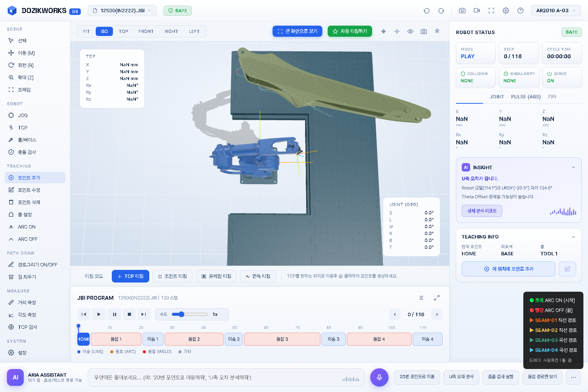This screenshot has height=392, width=588.
Task: Select ARC OFF teaching command
Action: 35,239
